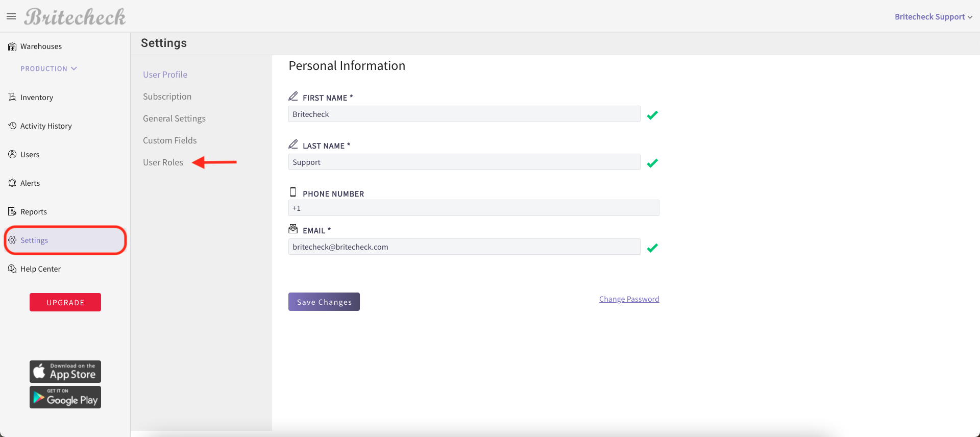
Task: Click the Alerts bell icon
Action: [x=12, y=183]
